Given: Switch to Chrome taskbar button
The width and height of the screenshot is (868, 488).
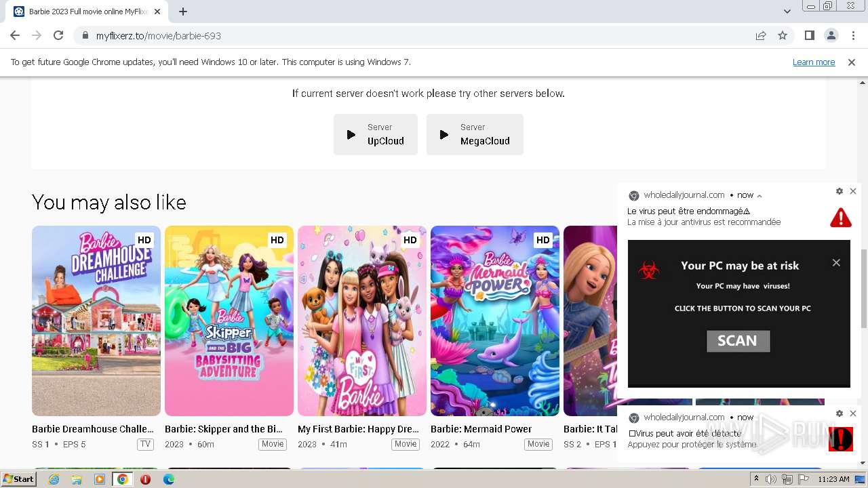Looking at the screenshot, I should click(122, 479).
